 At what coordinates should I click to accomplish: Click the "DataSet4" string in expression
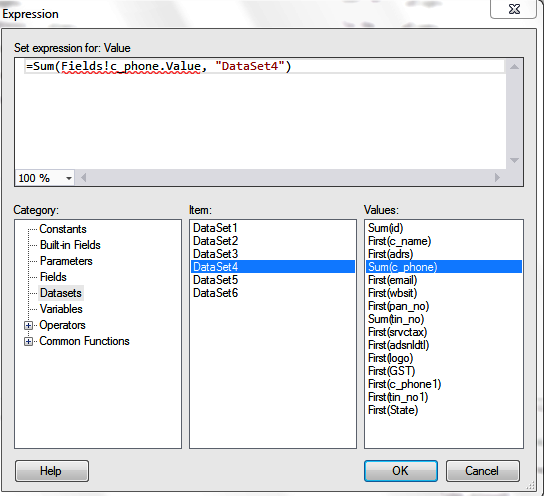tap(250, 66)
